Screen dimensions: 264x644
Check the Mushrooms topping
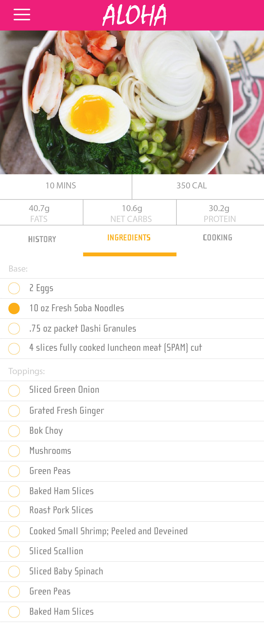click(14, 451)
